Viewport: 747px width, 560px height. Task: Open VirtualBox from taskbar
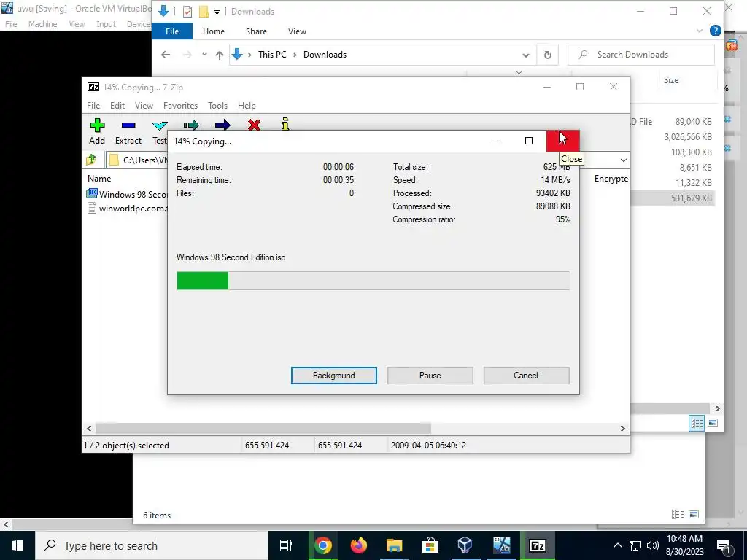[x=465, y=545]
